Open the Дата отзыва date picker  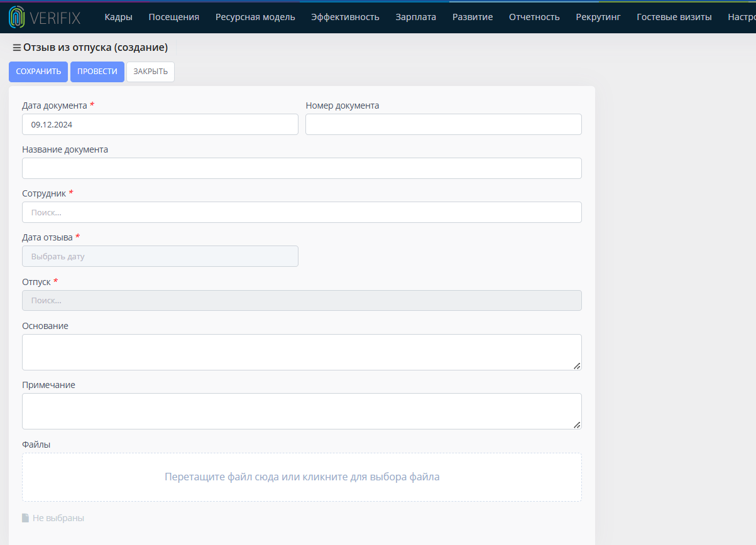[160, 256]
